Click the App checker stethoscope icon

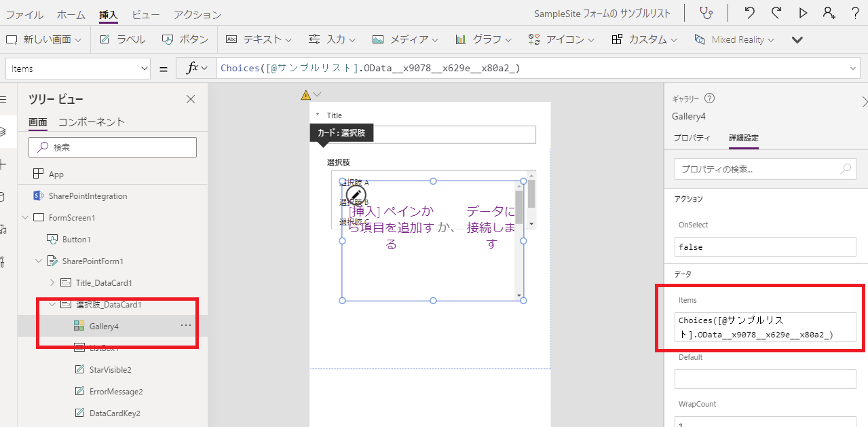click(x=706, y=13)
